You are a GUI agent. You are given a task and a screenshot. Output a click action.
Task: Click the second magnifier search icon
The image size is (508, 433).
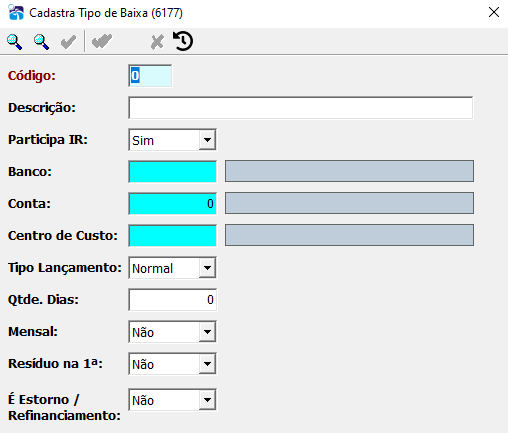(x=41, y=42)
